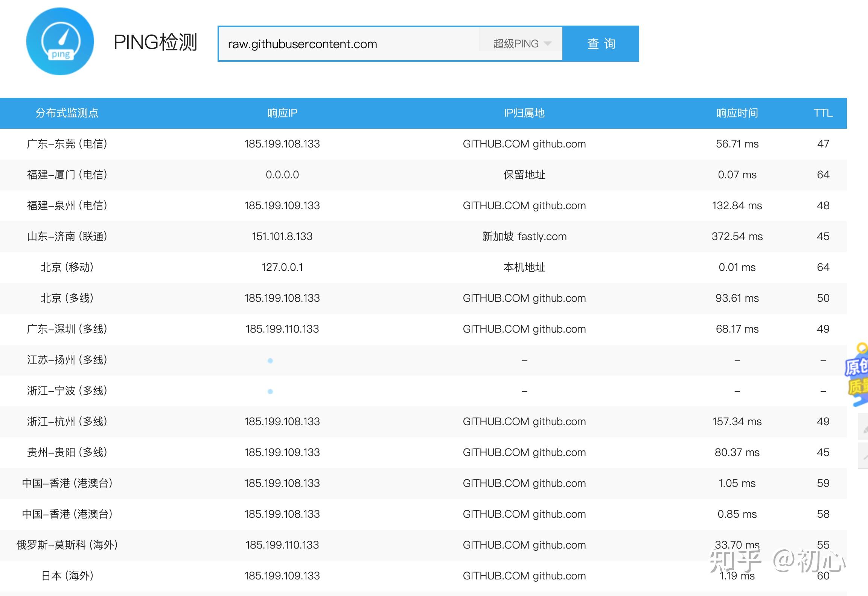Screen dimensions: 868x596
Task: Click the 56.71 ms response time
Action: click(737, 144)
